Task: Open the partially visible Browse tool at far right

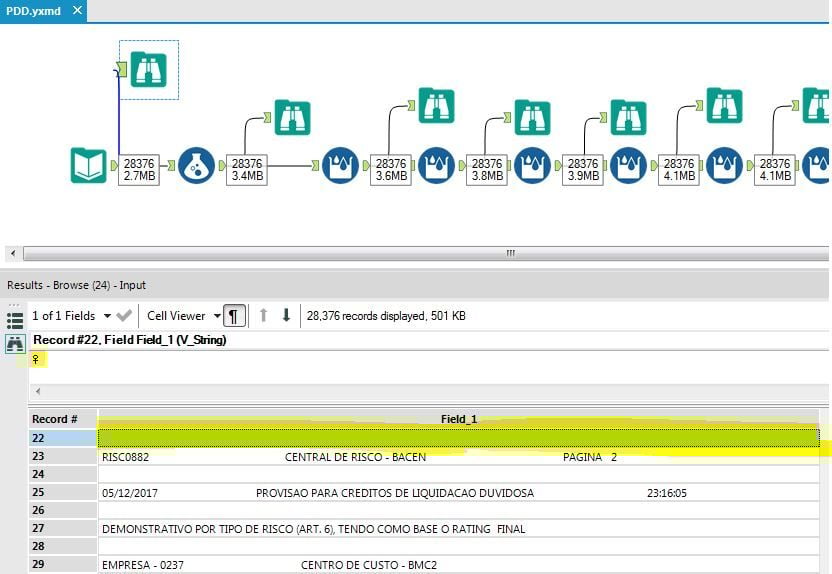Action: pos(816,106)
